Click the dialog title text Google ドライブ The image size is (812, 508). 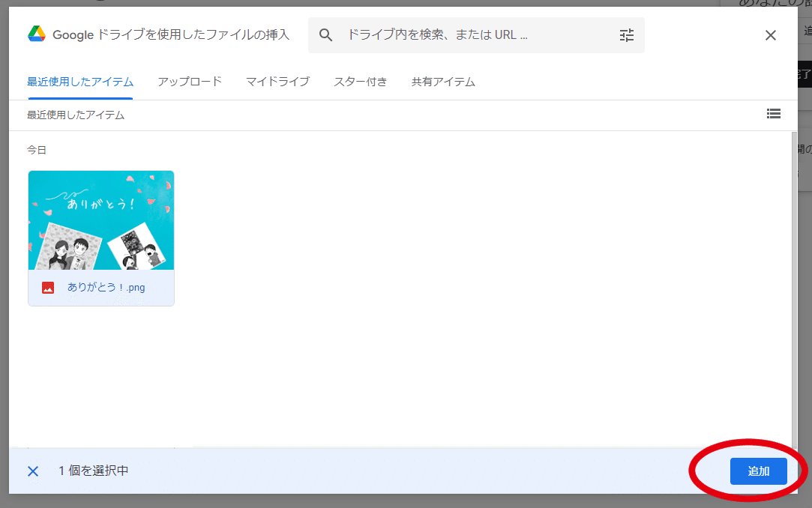tap(171, 34)
